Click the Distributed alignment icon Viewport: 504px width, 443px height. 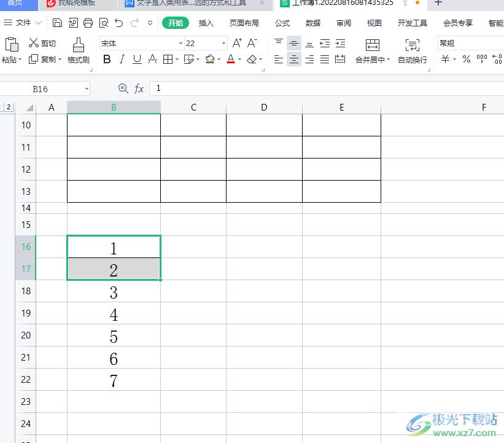click(340, 59)
